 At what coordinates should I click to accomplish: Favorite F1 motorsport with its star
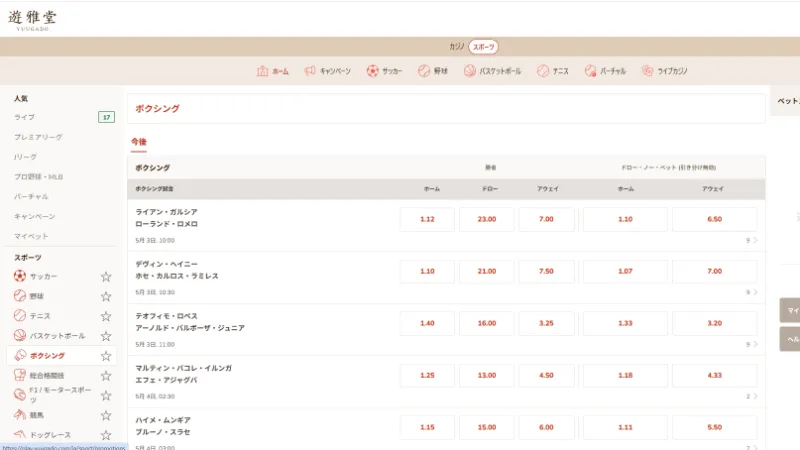pos(106,395)
